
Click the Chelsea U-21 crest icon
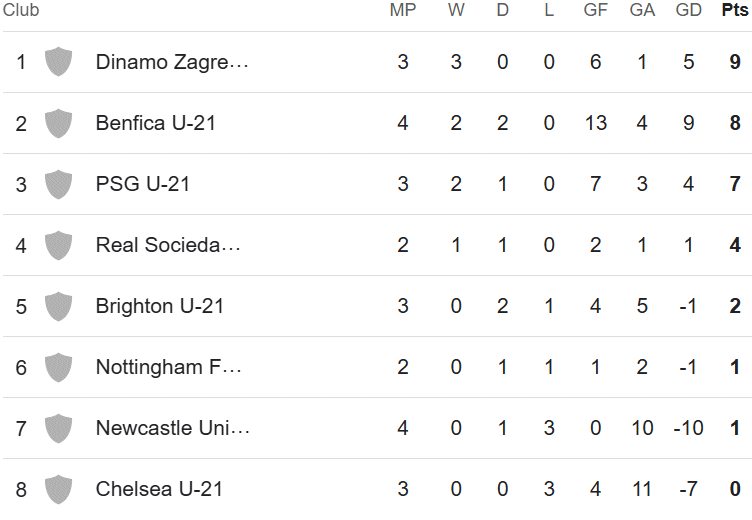59,489
